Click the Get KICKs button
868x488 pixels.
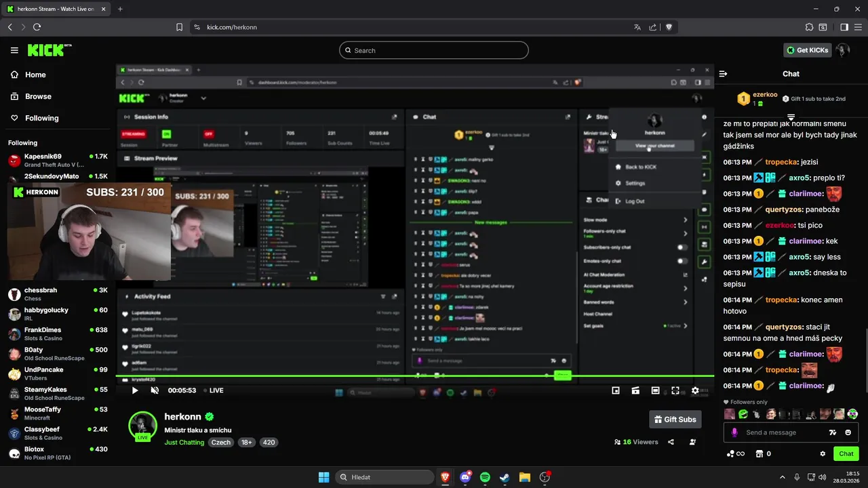point(807,50)
